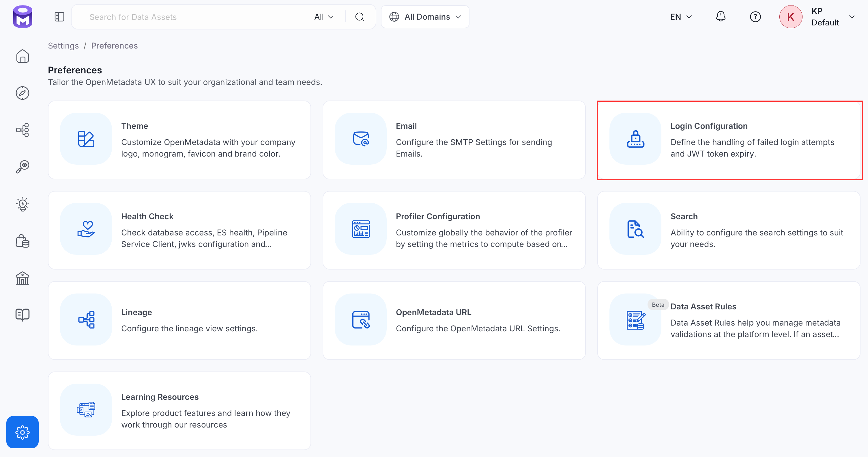Open the EN language dropdown

click(x=681, y=17)
